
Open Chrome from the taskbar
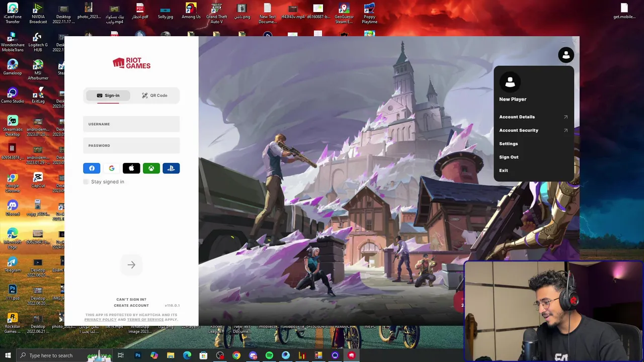pos(236,355)
